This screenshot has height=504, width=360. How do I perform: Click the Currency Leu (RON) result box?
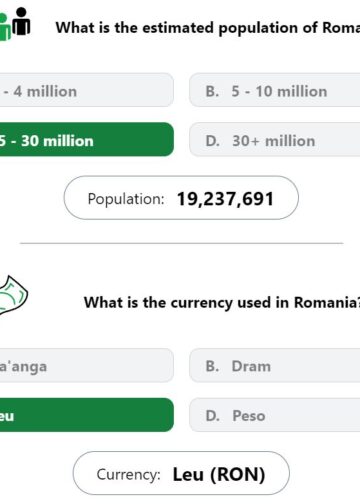coord(181,473)
